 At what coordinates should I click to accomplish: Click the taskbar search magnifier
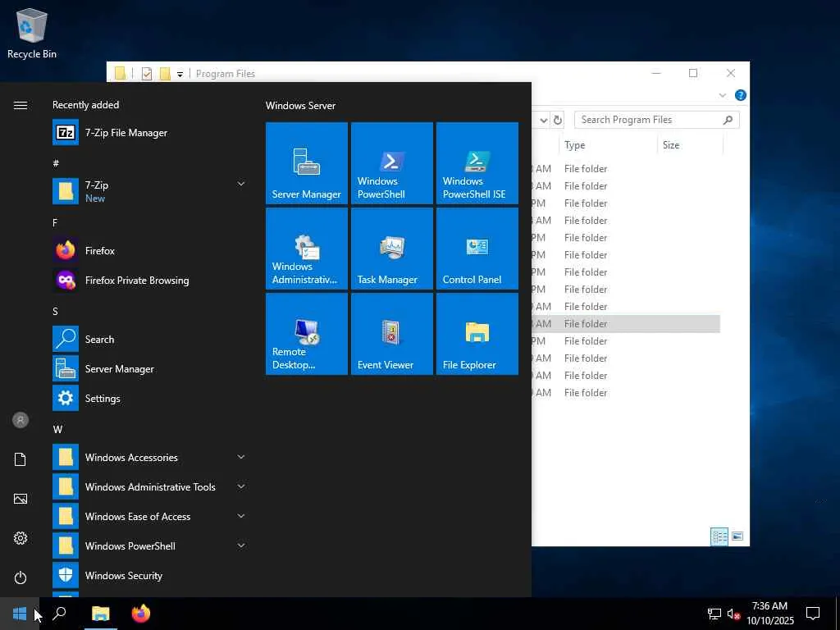(59, 614)
